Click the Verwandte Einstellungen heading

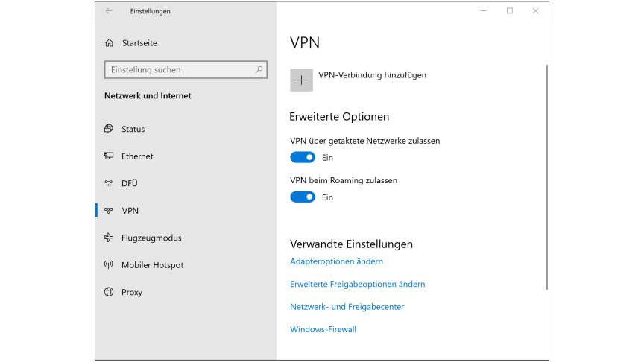(351, 244)
